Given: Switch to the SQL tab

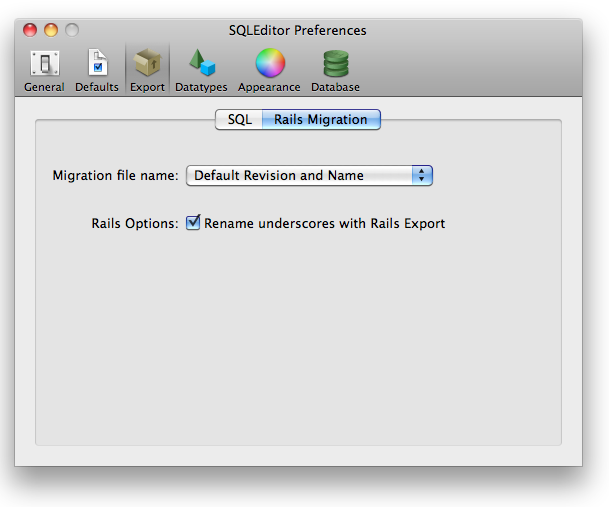Looking at the screenshot, I should pyautogui.click(x=239, y=120).
